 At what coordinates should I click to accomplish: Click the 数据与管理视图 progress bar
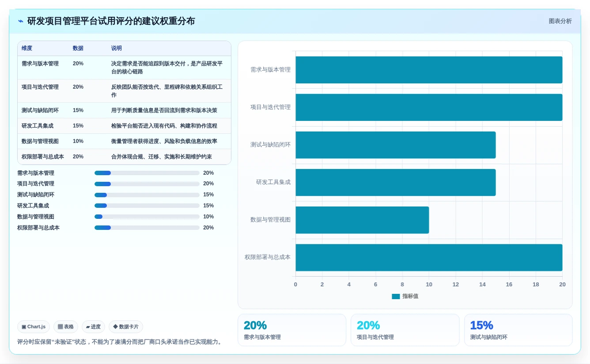147,217
